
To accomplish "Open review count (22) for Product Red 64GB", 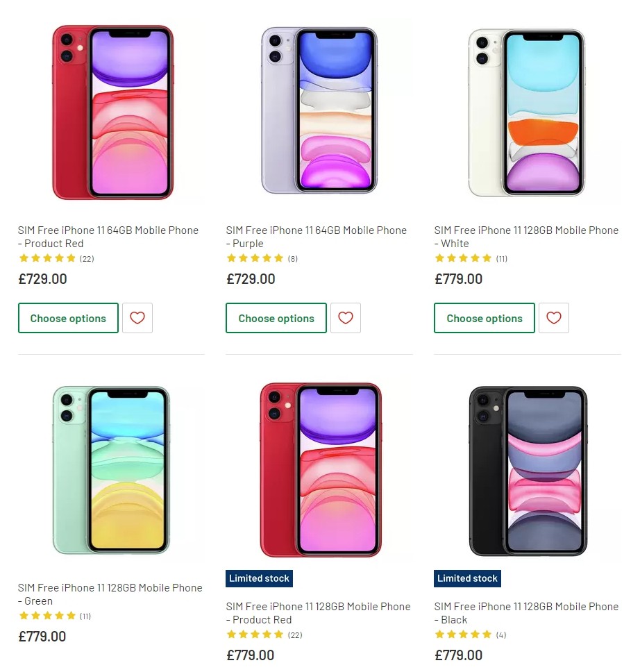I will pyautogui.click(x=85, y=258).
